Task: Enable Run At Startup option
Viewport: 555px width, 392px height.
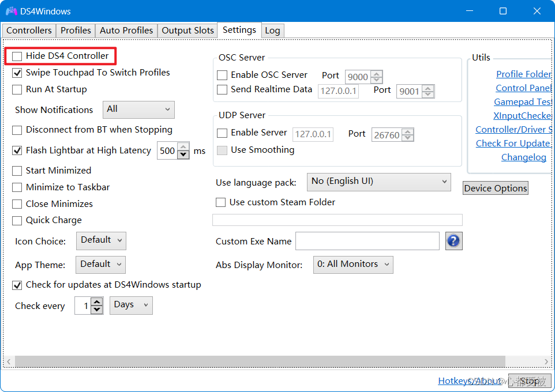Action: tap(17, 89)
